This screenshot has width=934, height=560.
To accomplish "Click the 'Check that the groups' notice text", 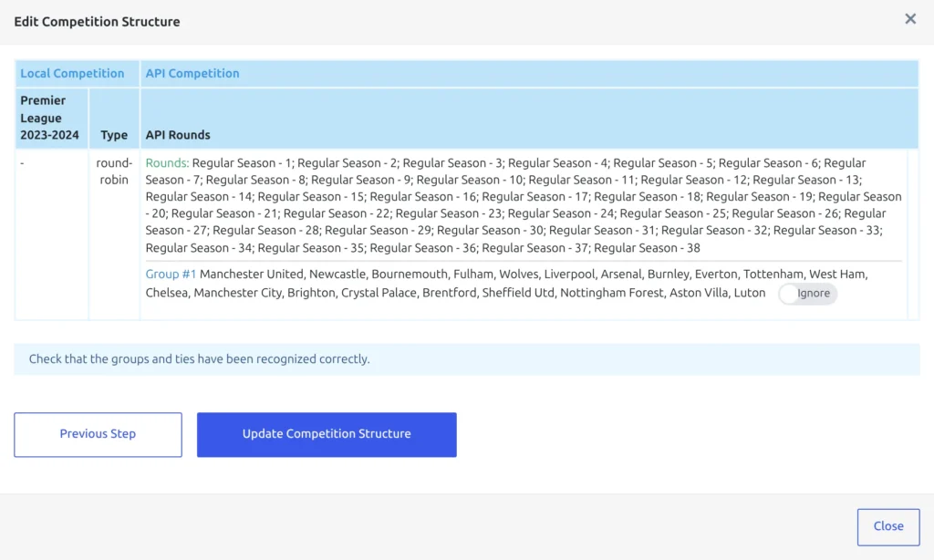I will [x=199, y=359].
